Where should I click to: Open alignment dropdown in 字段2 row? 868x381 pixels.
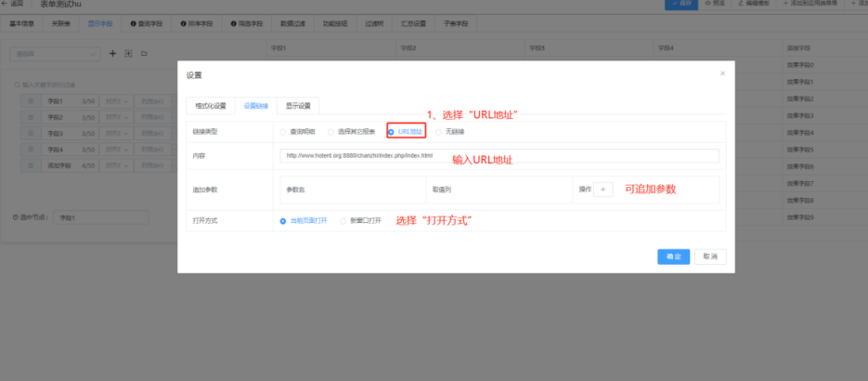(116, 117)
